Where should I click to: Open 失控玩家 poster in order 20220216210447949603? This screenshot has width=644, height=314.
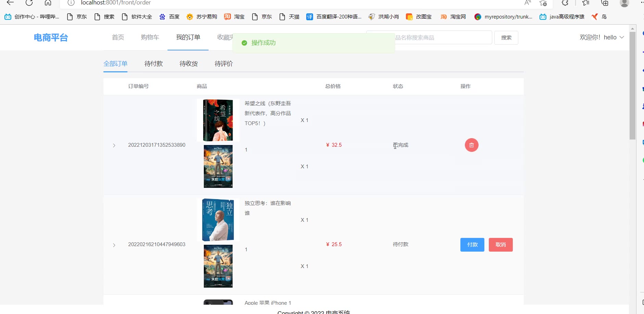point(218,266)
